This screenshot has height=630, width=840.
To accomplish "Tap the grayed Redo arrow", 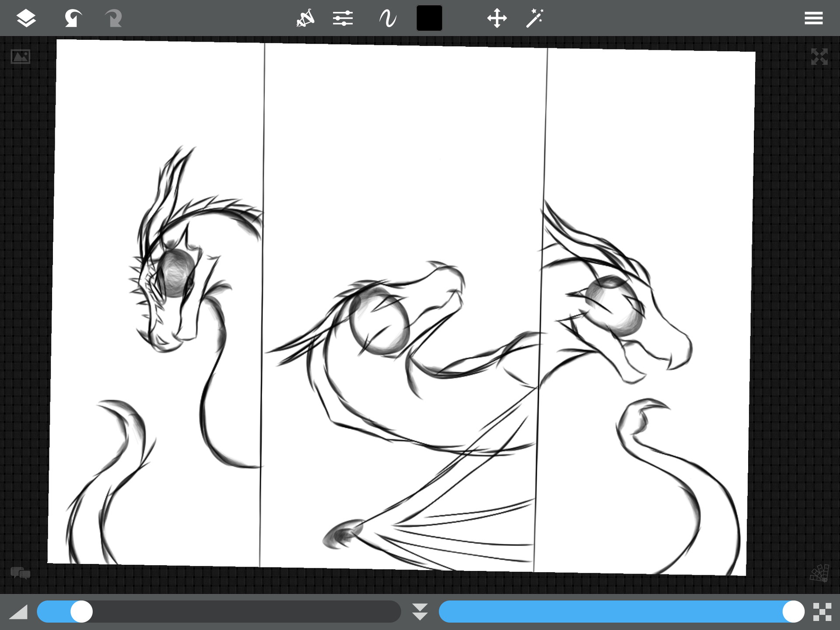I will pyautogui.click(x=113, y=18).
